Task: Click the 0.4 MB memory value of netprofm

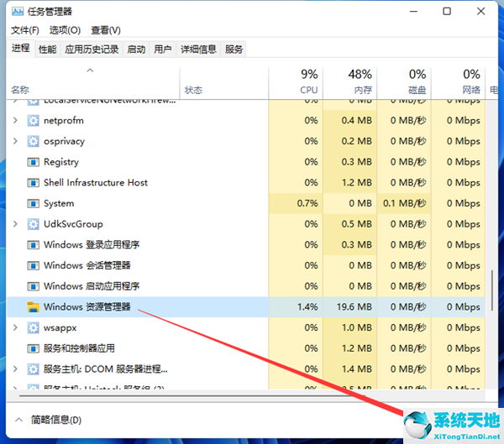Action: (357, 121)
